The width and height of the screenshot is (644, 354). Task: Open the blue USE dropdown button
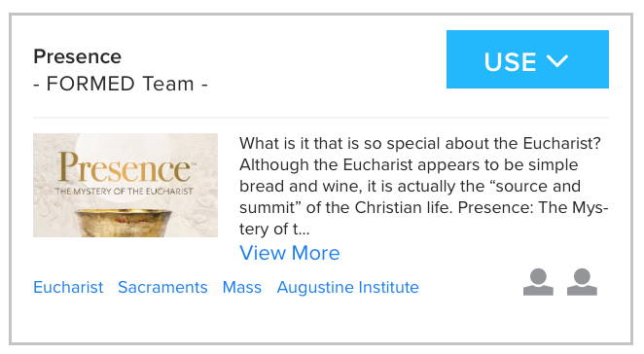(527, 59)
